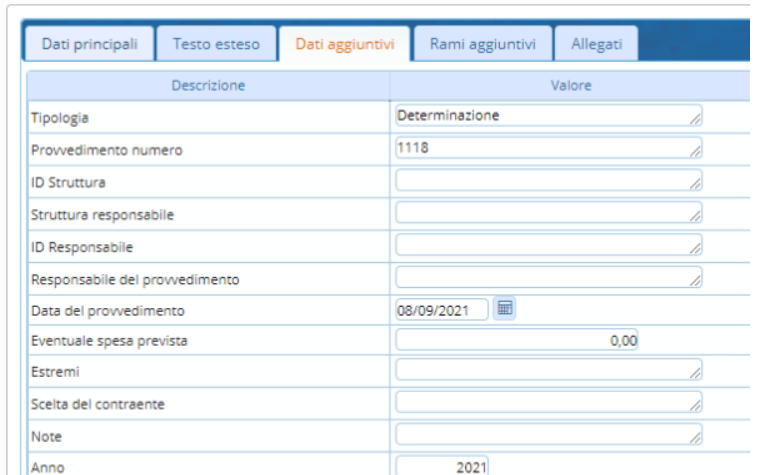Click the Estremi text field

pos(548,371)
